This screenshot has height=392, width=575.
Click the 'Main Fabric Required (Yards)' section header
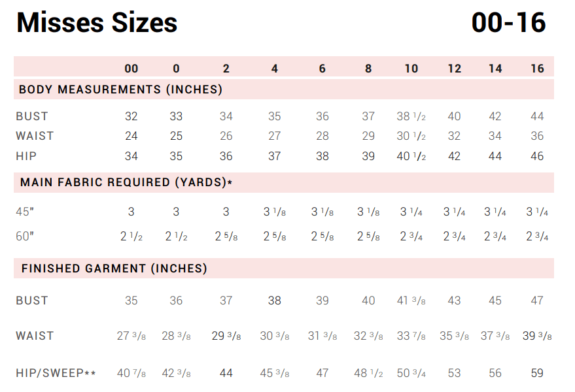pos(126,182)
